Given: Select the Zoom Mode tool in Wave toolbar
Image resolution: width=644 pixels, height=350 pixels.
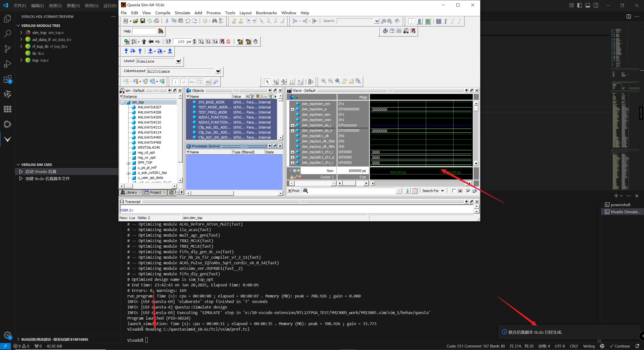Looking at the screenshot, I should [275, 81].
